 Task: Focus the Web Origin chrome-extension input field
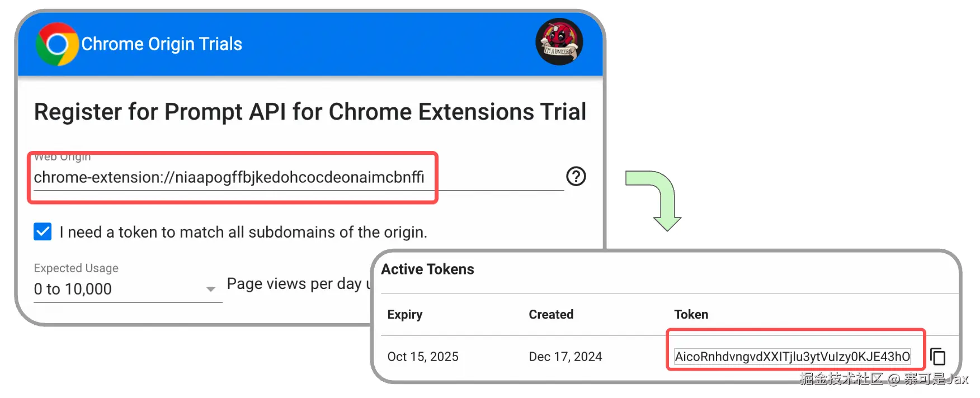299,177
